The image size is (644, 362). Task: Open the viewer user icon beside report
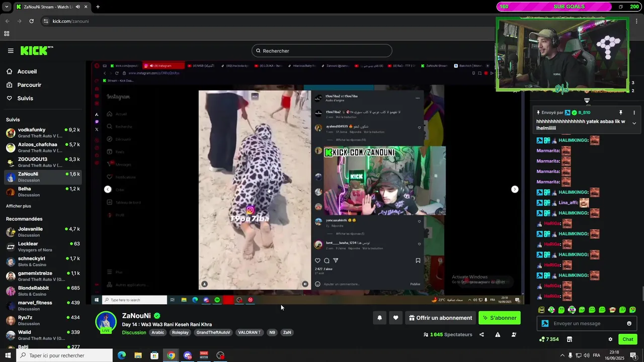pos(514,334)
